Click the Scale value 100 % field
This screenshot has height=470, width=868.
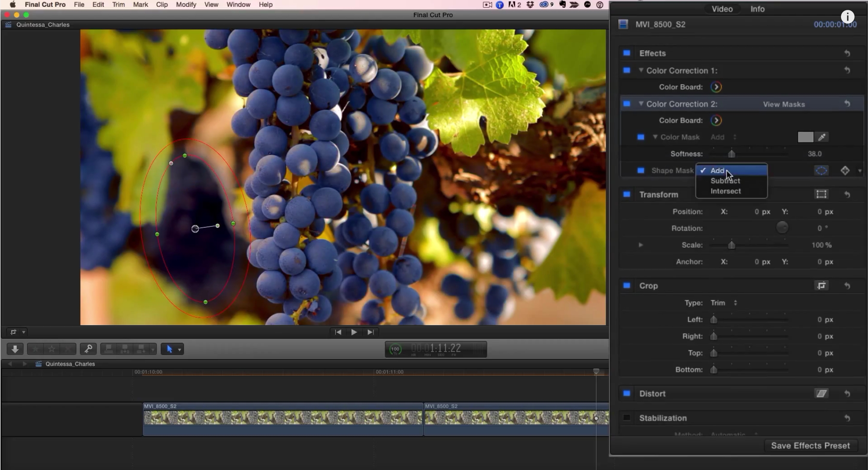(821, 245)
